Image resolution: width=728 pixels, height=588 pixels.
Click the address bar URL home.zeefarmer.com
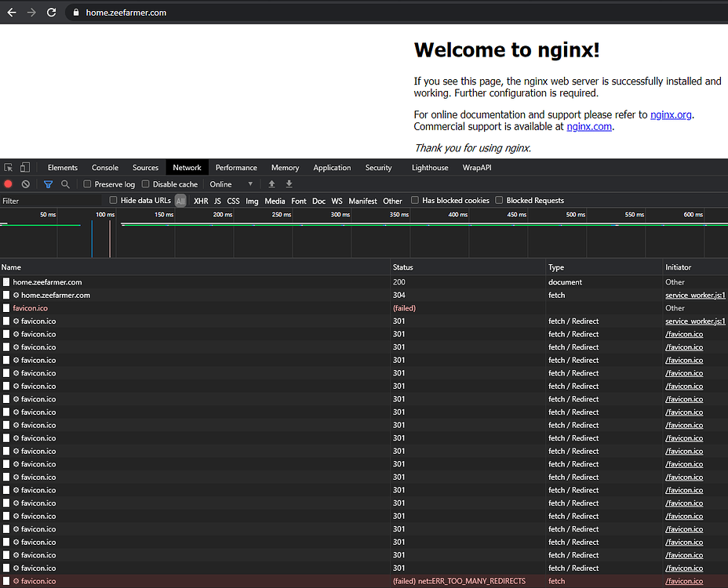coord(126,13)
